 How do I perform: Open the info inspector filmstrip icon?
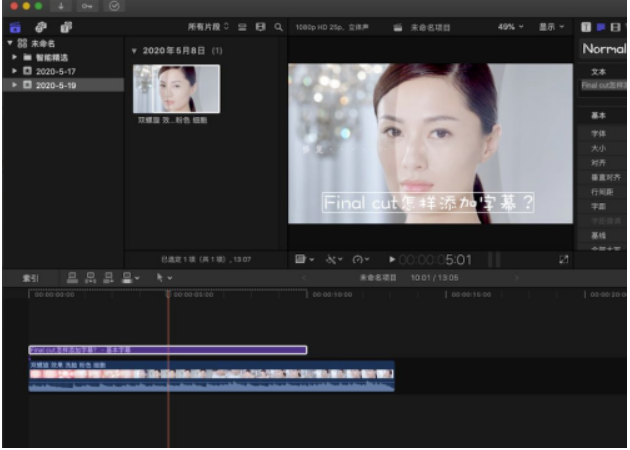point(615,27)
